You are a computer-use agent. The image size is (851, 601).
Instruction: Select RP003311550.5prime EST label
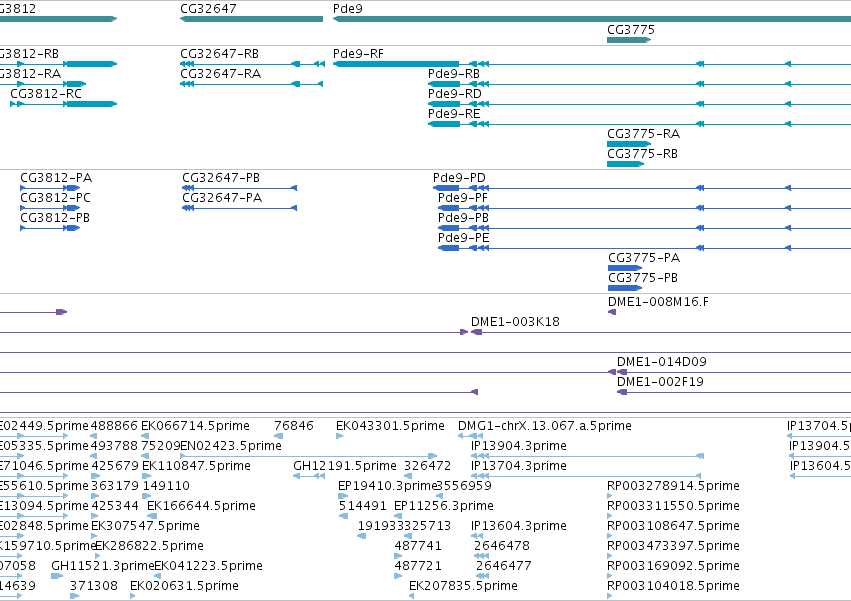click(673, 506)
